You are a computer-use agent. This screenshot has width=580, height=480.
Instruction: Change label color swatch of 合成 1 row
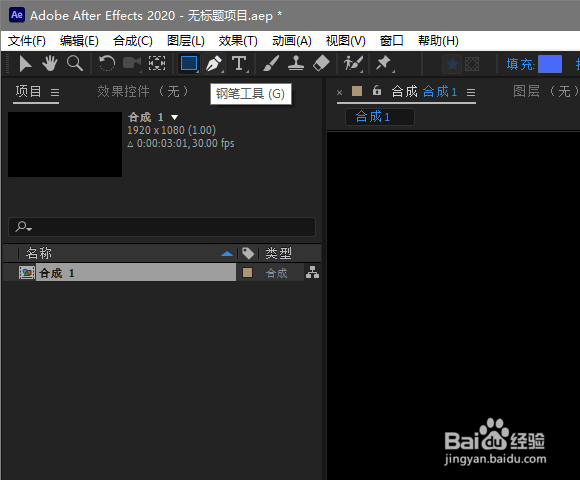tap(247, 273)
